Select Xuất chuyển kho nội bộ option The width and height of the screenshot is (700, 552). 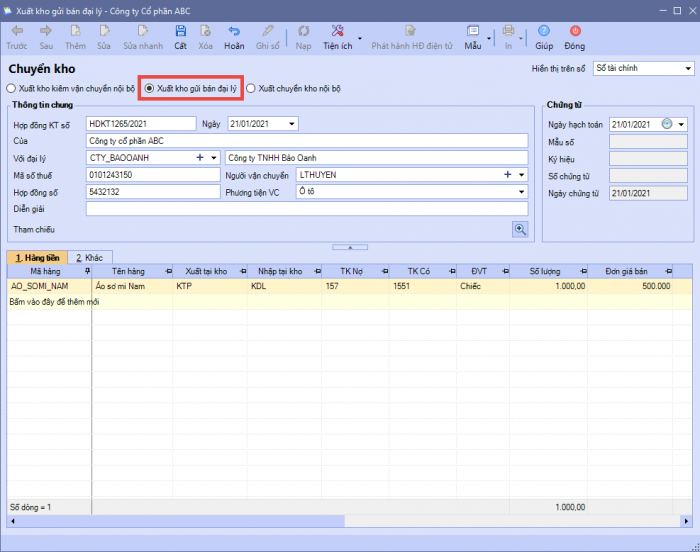[x=251, y=89]
